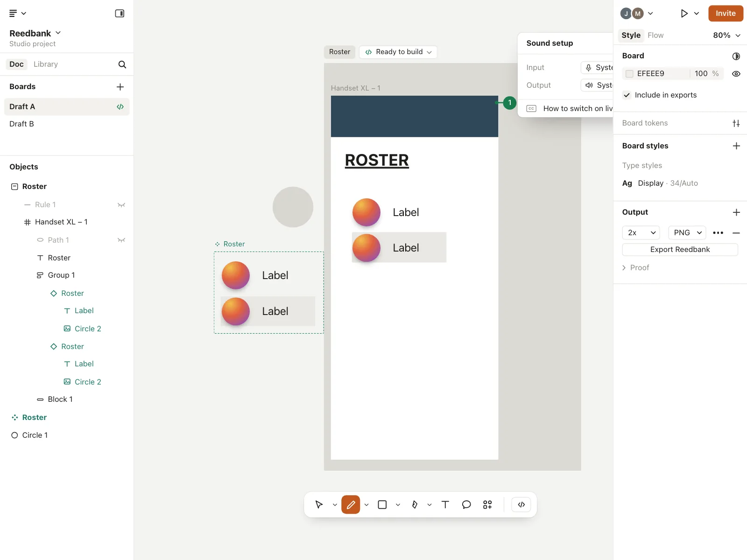Open the components and widgets tool
The width and height of the screenshot is (747, 560).
click(x=487, y=504)
